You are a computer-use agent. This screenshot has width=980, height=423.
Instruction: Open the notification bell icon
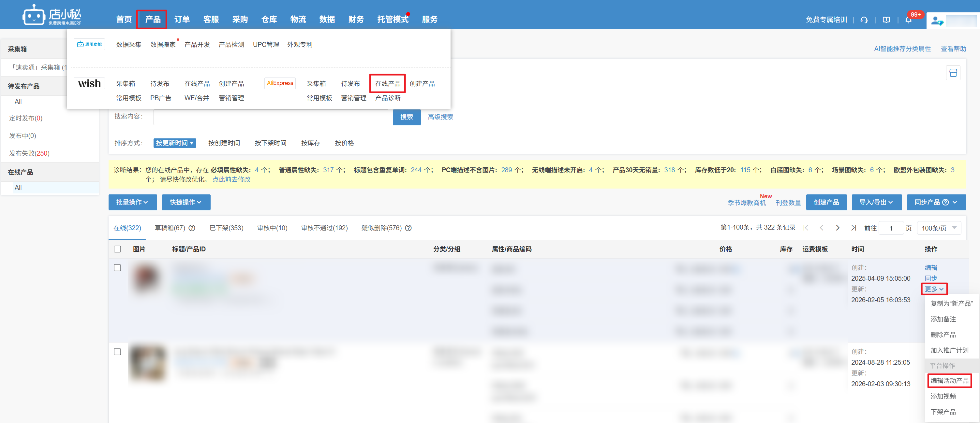pos(909,20)
